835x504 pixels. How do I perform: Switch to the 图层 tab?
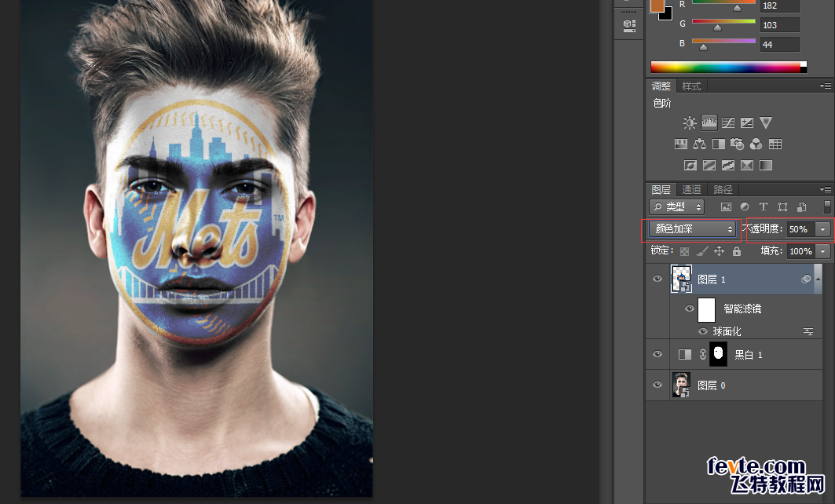coord(661,189)
